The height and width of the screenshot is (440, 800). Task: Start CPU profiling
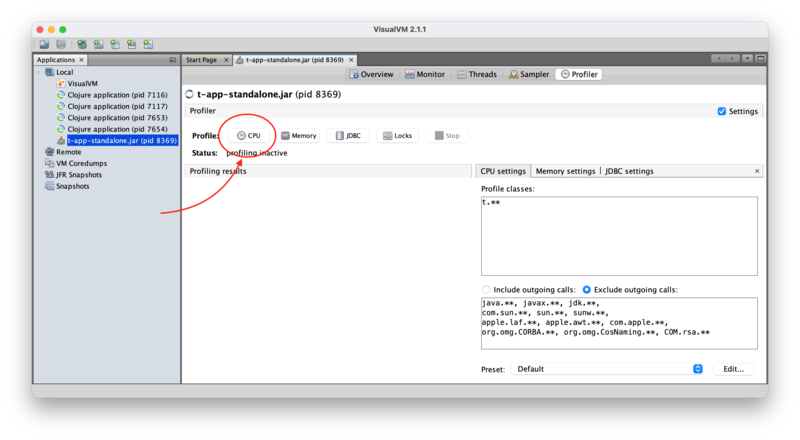[248, 136]
